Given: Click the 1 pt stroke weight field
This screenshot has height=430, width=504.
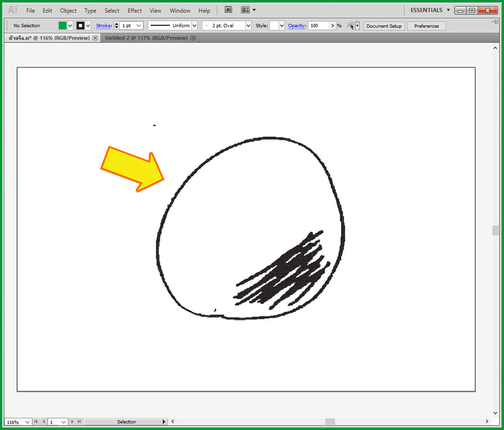Looking at the screenshot, I should click(x=127, y=25).
